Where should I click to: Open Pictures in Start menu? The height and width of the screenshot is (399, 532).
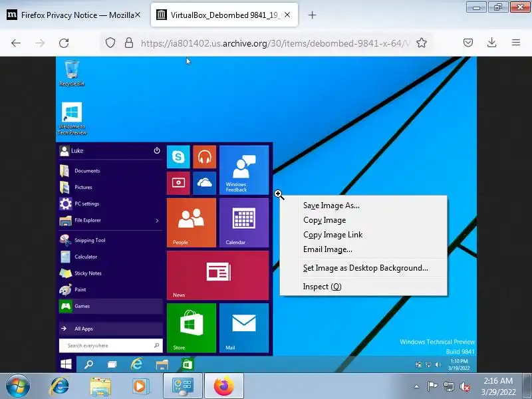pyautogui.click(x=110, y=187)
